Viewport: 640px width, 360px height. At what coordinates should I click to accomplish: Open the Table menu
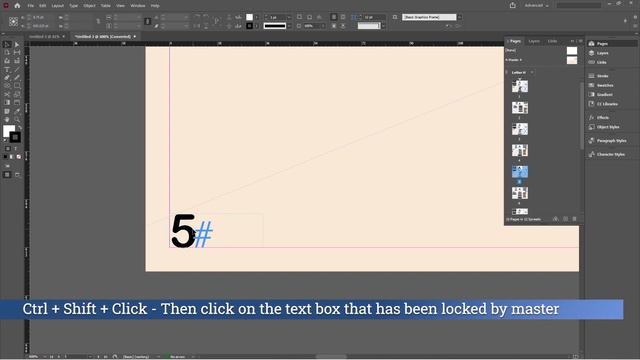106,6
